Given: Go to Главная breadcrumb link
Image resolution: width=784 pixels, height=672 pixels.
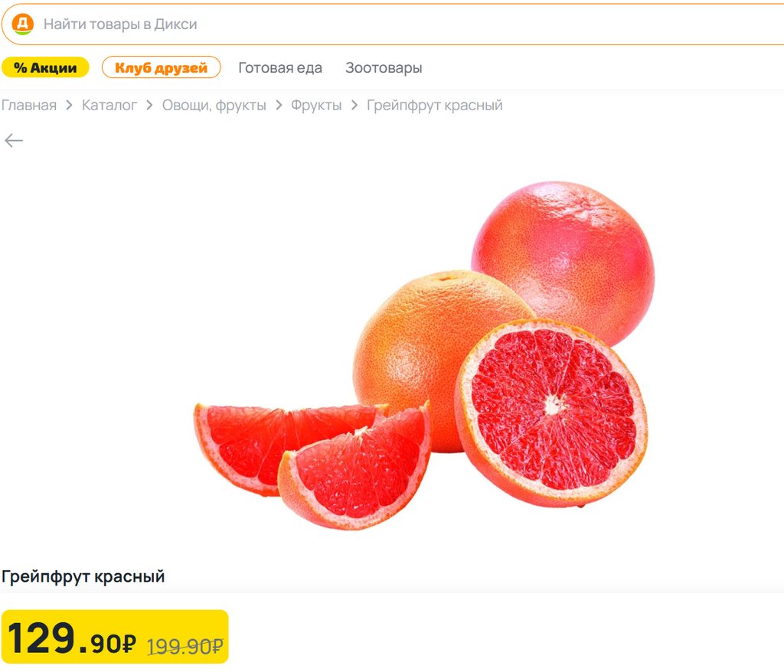Looking at the screenshot, I should (x=28, y=106).
